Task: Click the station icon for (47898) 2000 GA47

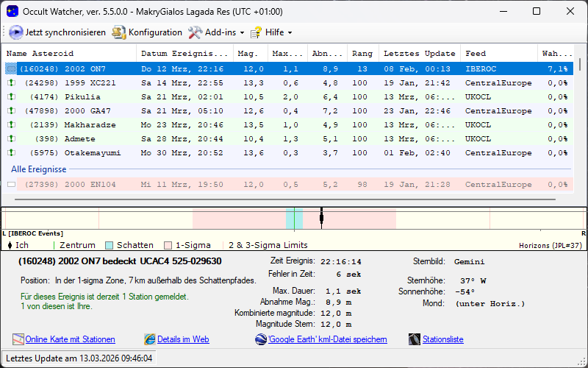Action: point(11,111)
